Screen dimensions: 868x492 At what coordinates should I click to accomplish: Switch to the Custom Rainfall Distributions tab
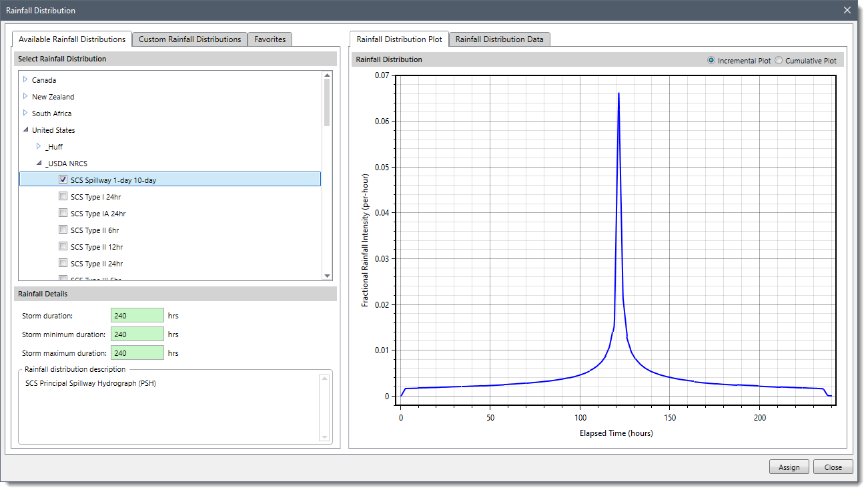click(x=189, y=39)
